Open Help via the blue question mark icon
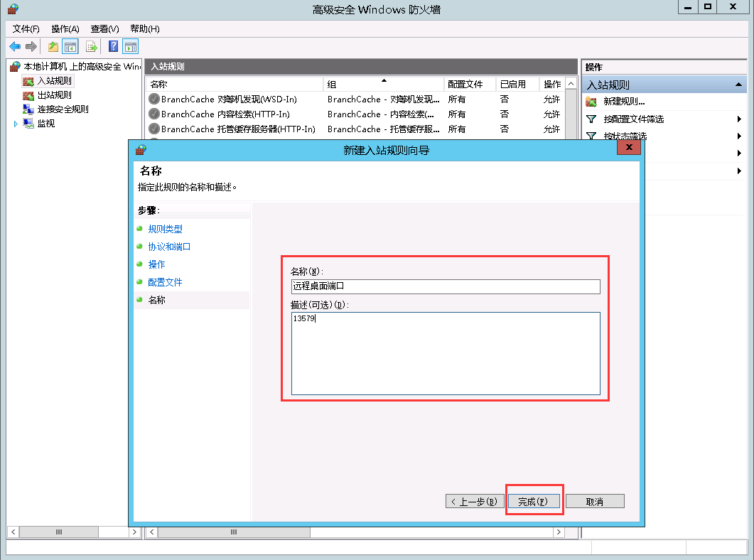This screenshot has height=560, width=754. pyautogui.click(x=113, y=47)
